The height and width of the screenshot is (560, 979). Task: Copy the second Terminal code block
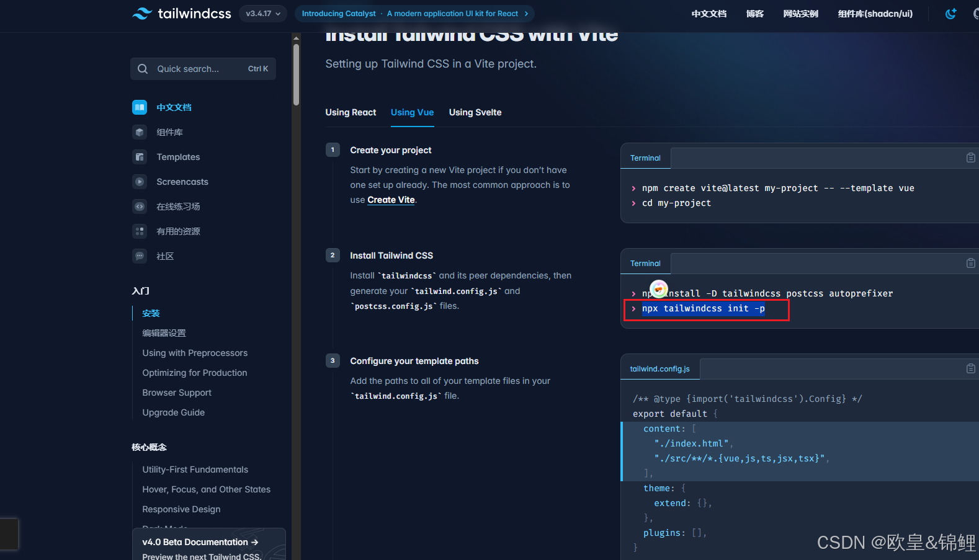971,263
